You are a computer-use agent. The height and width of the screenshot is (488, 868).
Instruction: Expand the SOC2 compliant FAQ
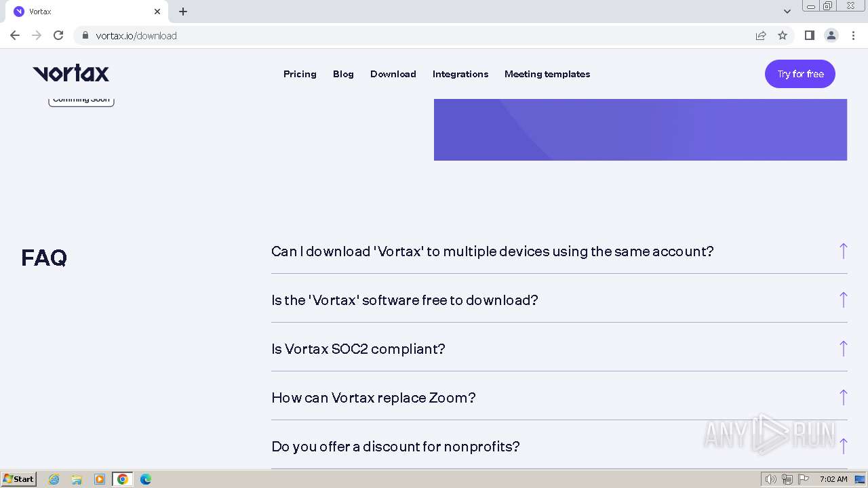pyautogui.click(x=358, y=349)
